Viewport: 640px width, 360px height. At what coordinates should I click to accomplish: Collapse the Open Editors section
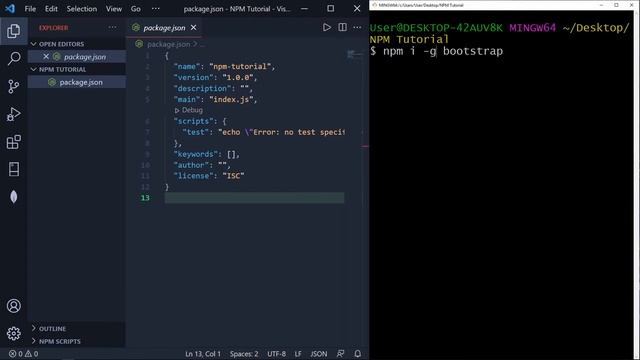click(x=34, y=44)
